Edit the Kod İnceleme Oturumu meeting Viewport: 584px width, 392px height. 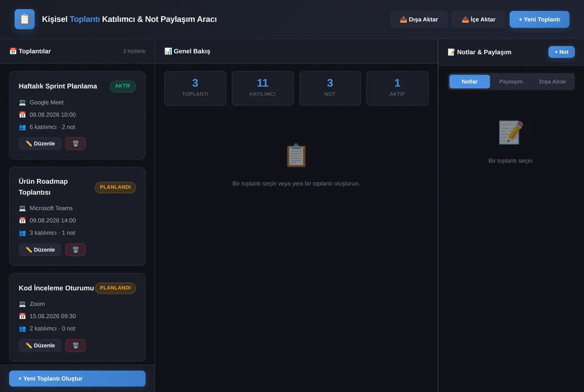coord(40,345)
